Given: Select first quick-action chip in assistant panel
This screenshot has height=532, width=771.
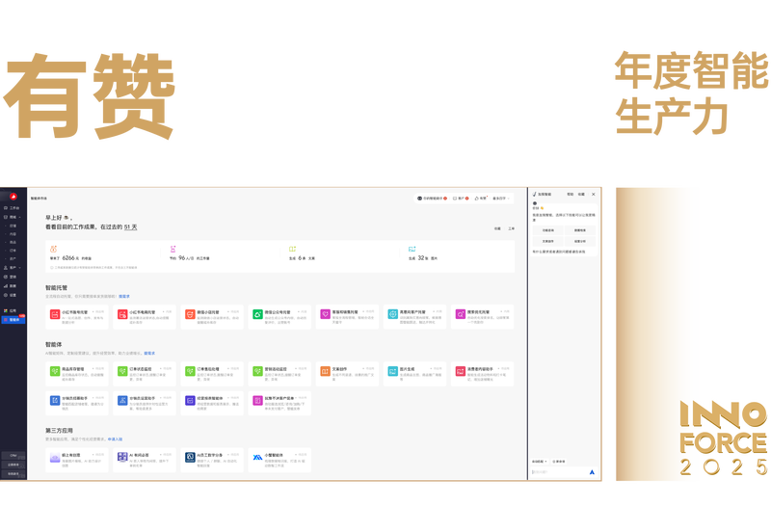Looking at the screenshot, I should tap(547, 230).
